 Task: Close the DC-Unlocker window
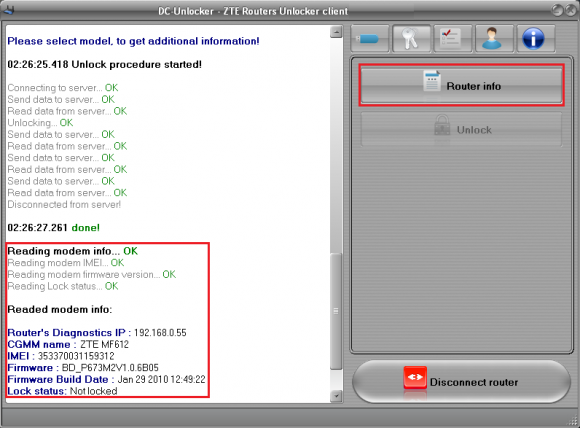click(571, 10)
